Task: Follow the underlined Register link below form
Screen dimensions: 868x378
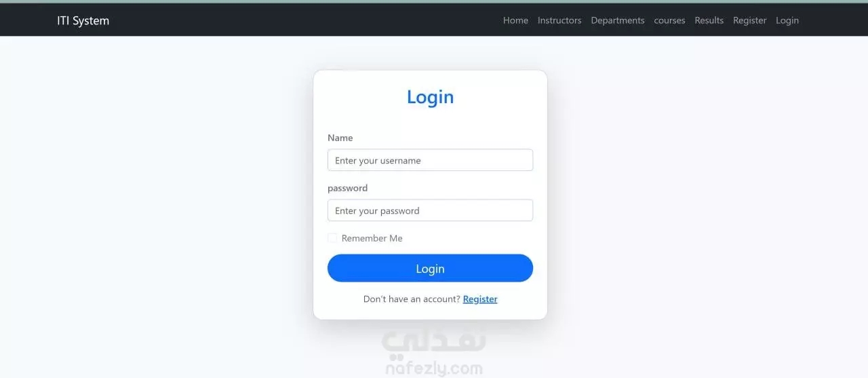Action: [x=480, y=299]
